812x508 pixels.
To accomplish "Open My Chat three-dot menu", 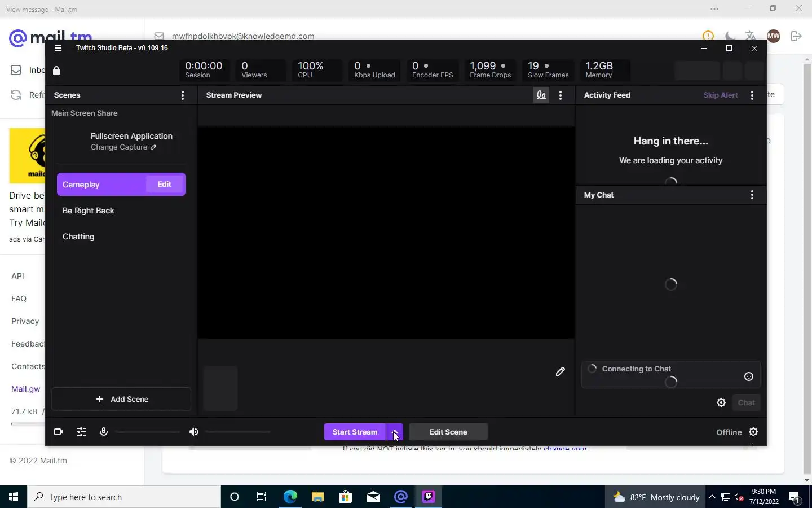I will pos(752,195).
